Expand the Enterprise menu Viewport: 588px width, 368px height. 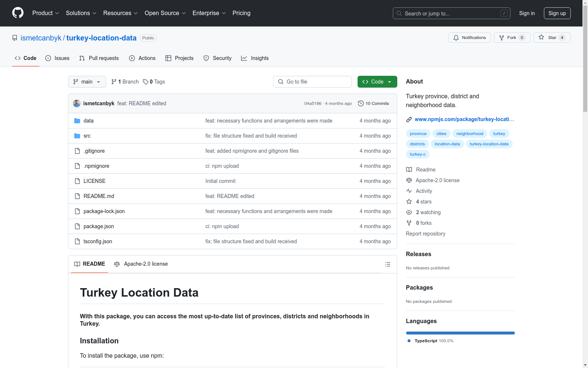tap(209, 13)
